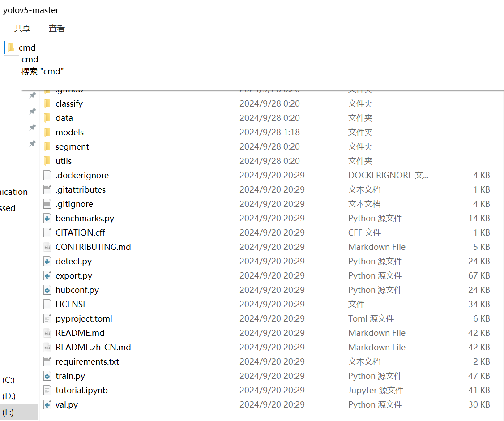The image size is (504, 421).
Task: Select file name README.zh-CN.md
Action: click(x=93, y=348)
